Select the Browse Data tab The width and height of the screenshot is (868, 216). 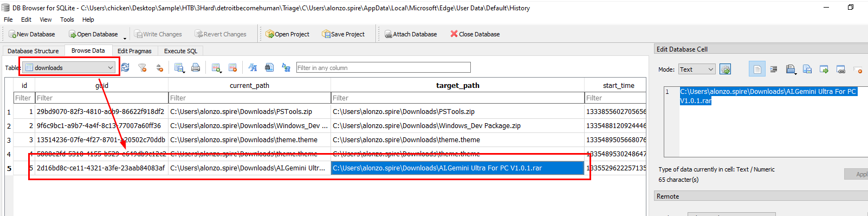[x=88, y=50]
